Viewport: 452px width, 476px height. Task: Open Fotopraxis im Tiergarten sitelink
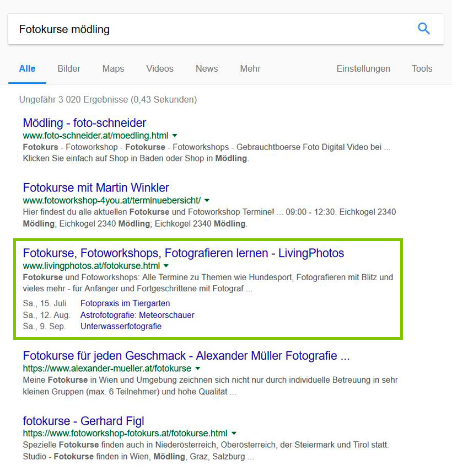(125, 303)
